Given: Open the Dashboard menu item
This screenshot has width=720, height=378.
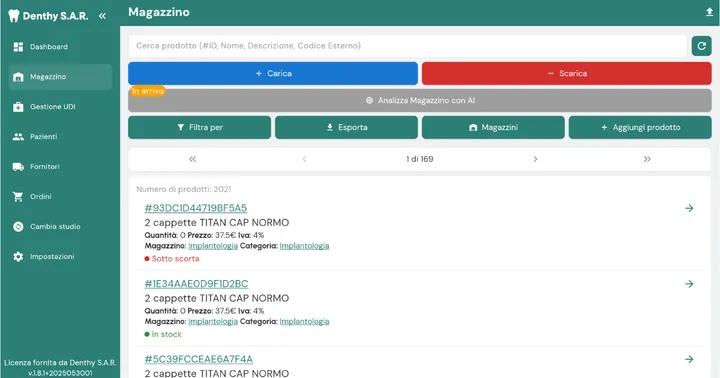Looking at the screenshot, I should tap(61, 47).
